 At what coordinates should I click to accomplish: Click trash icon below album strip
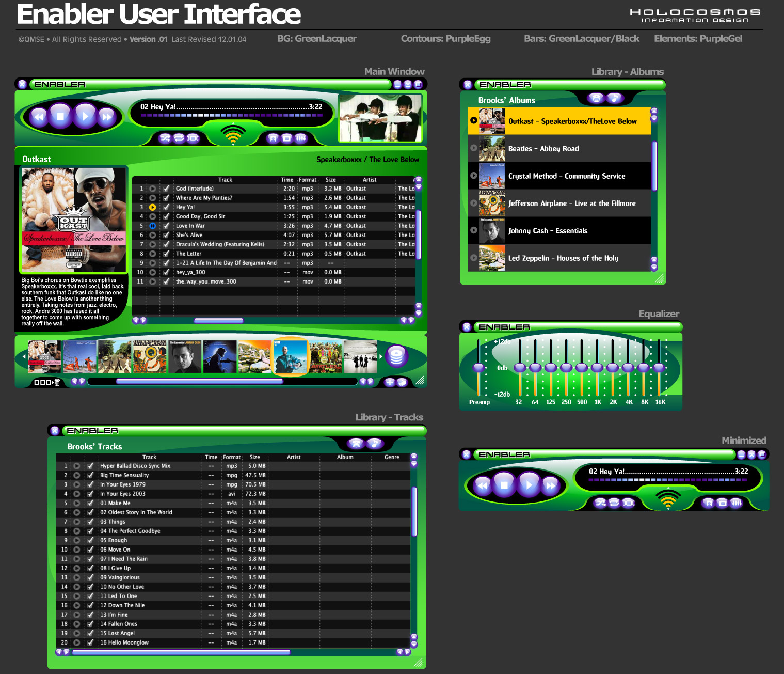point(57,382)
